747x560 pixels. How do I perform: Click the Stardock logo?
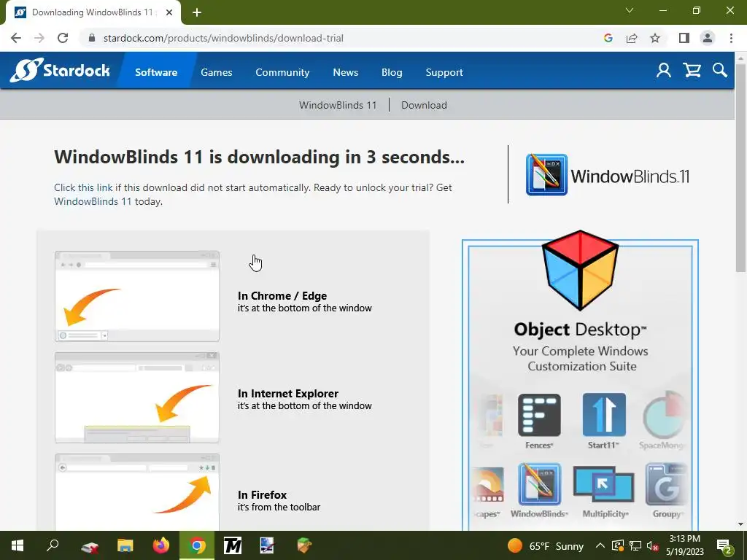pyautogui.click(x=60, y=71)
